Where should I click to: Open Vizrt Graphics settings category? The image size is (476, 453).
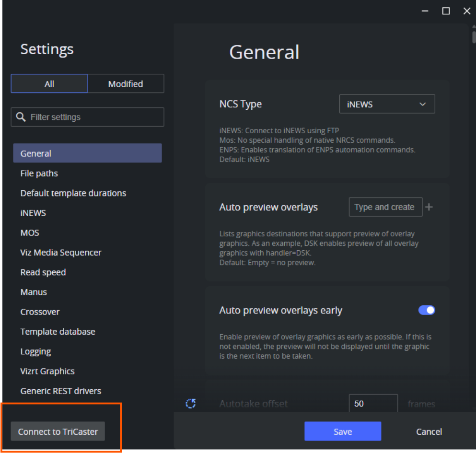pos(47,371)
